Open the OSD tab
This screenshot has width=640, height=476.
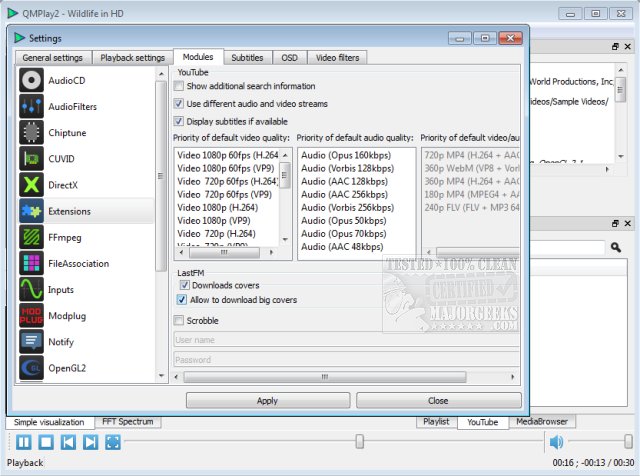(289, 58)
